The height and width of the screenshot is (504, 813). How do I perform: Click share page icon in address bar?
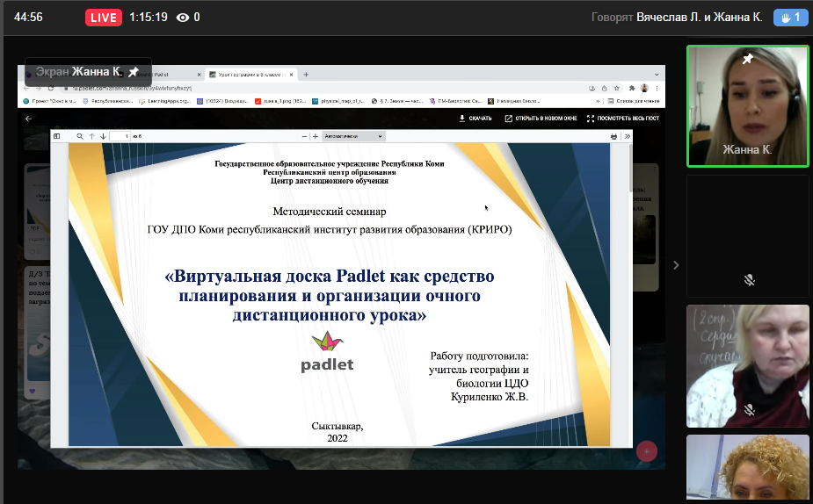[604, 88]
